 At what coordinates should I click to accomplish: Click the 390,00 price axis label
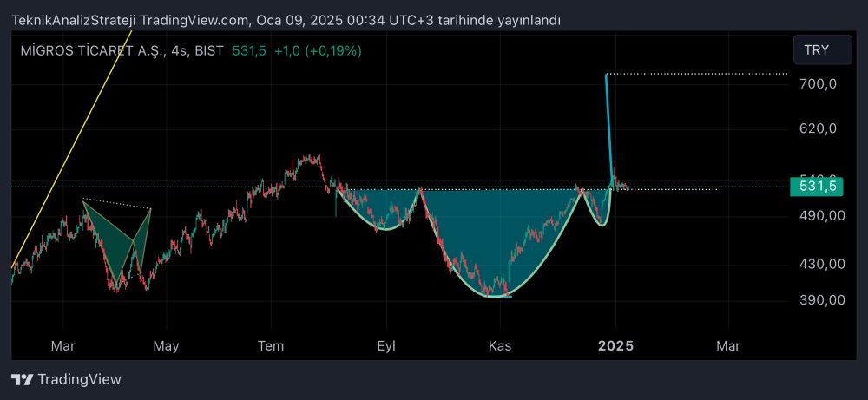click(822, 300)
